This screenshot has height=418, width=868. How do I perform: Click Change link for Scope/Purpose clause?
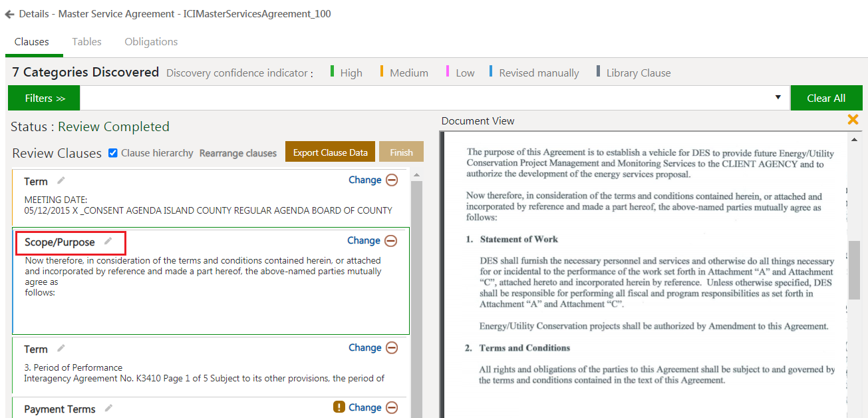364,241
